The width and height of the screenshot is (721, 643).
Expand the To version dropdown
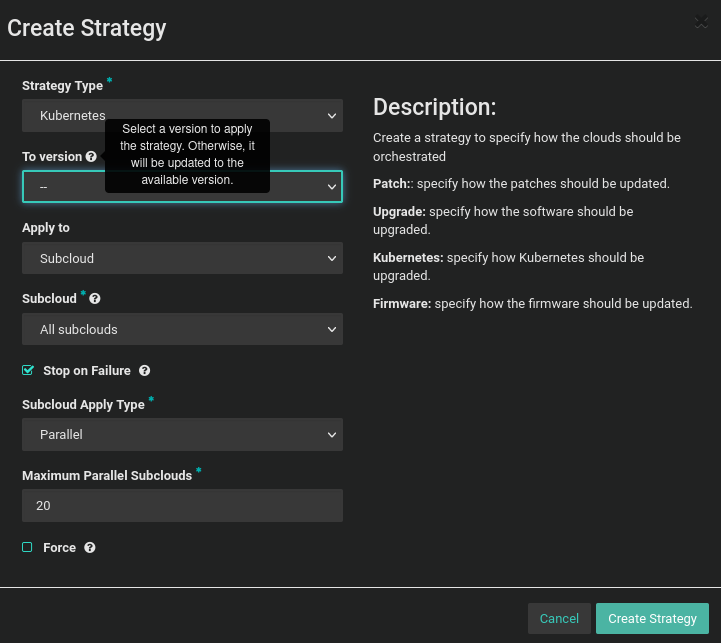182,187
